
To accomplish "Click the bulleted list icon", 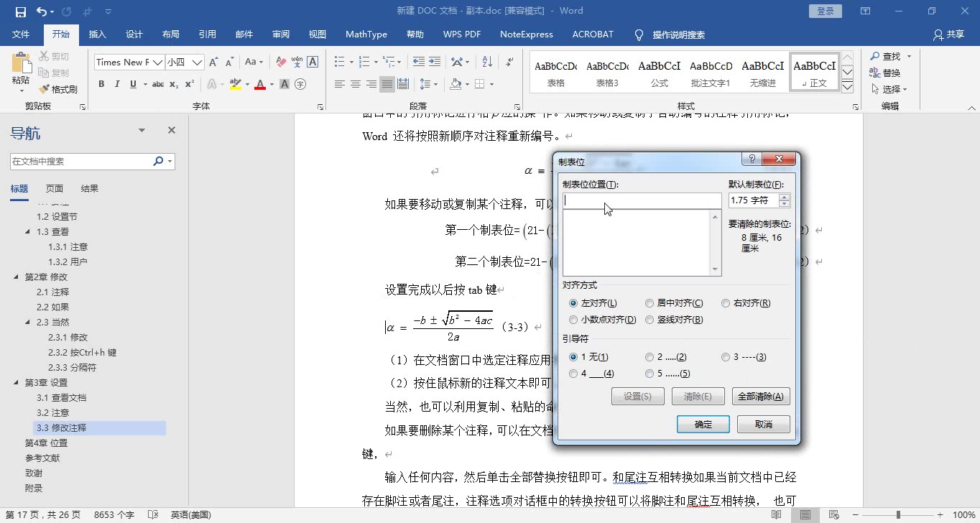I will coord(340,63).
